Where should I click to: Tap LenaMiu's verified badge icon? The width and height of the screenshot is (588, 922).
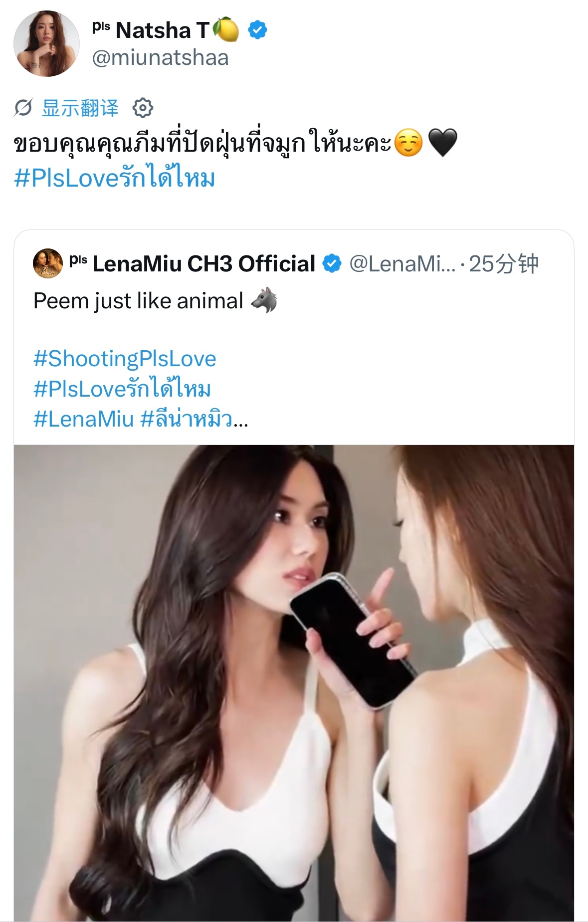[332, 263]
